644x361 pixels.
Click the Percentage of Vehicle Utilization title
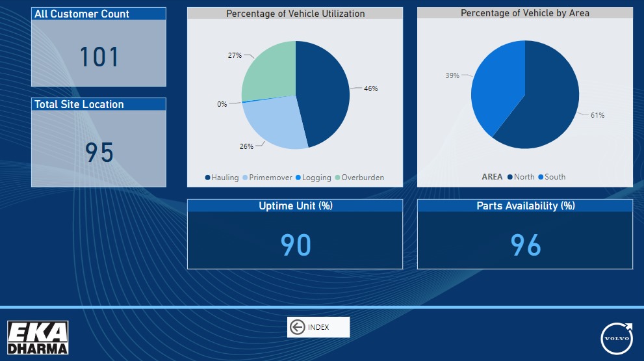pos(295,14)
